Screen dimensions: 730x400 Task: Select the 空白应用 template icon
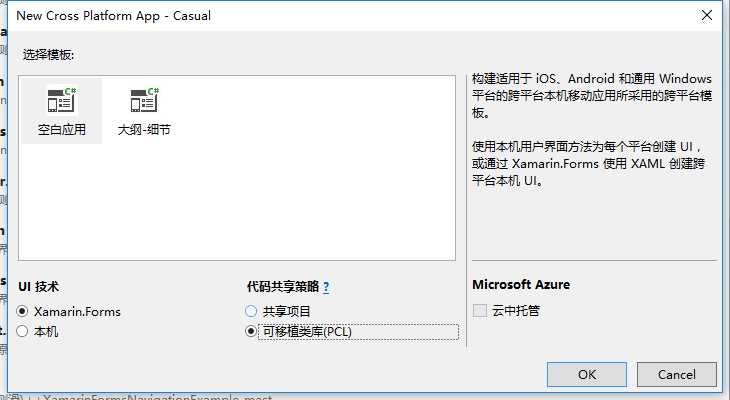[x=62, y=101]
